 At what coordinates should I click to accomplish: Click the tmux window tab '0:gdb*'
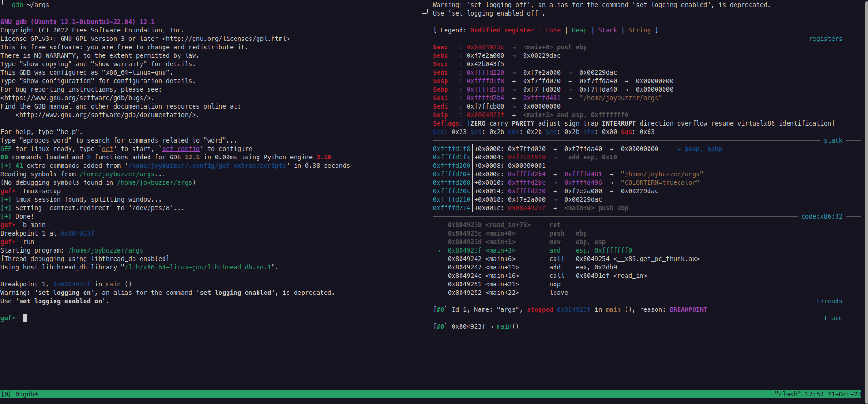[27, 394]
